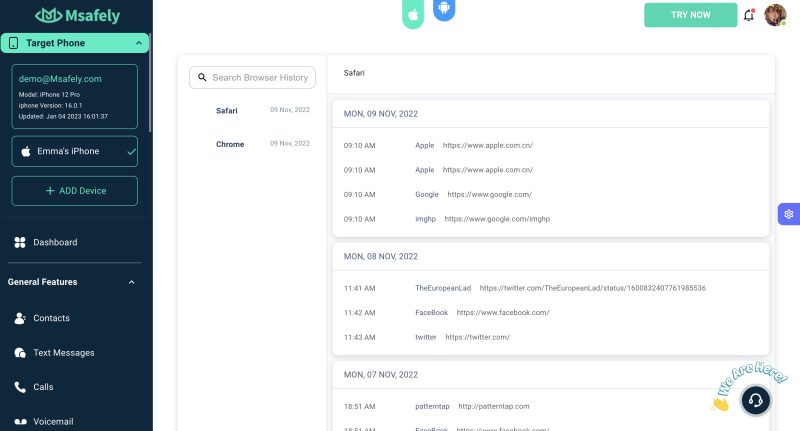Select Emma's iPhone device

[x=74, y=151]
